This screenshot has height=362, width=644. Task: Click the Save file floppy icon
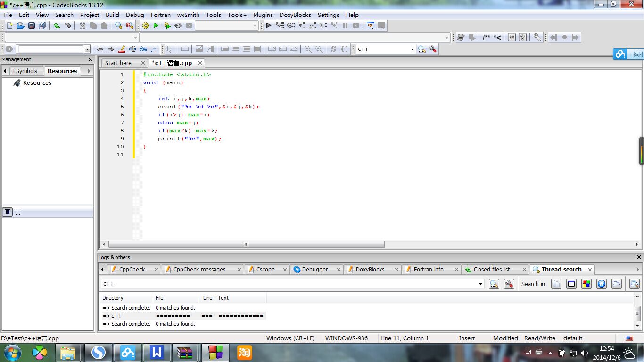click(x=32, y=25)
